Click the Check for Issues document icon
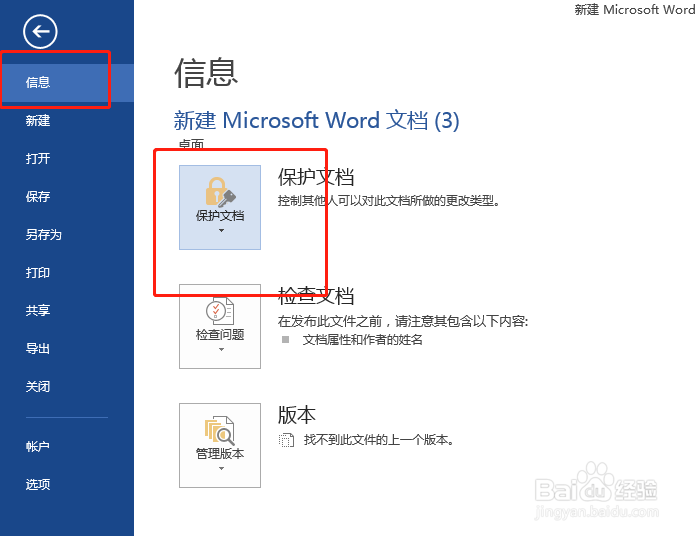The image size is (697, 536). (x=220, y=311)
